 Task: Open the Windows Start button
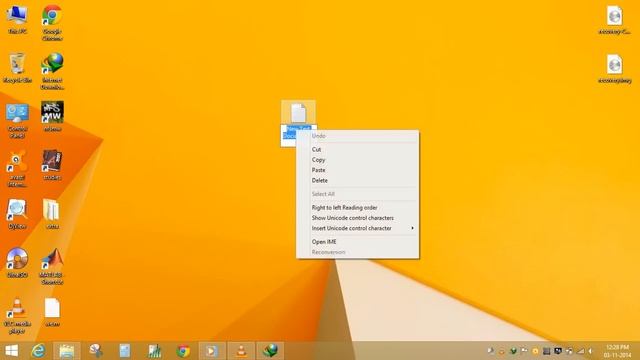[11, 351]
